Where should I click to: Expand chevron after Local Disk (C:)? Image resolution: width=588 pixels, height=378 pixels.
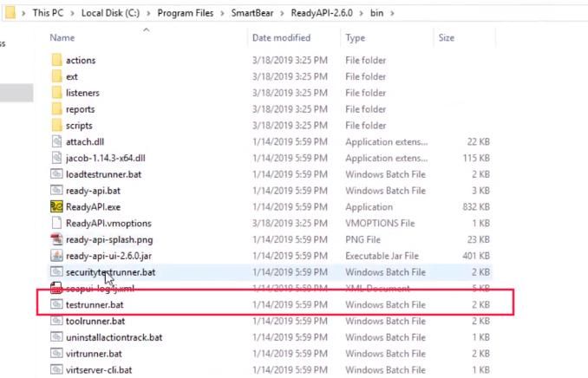point(148,14)
